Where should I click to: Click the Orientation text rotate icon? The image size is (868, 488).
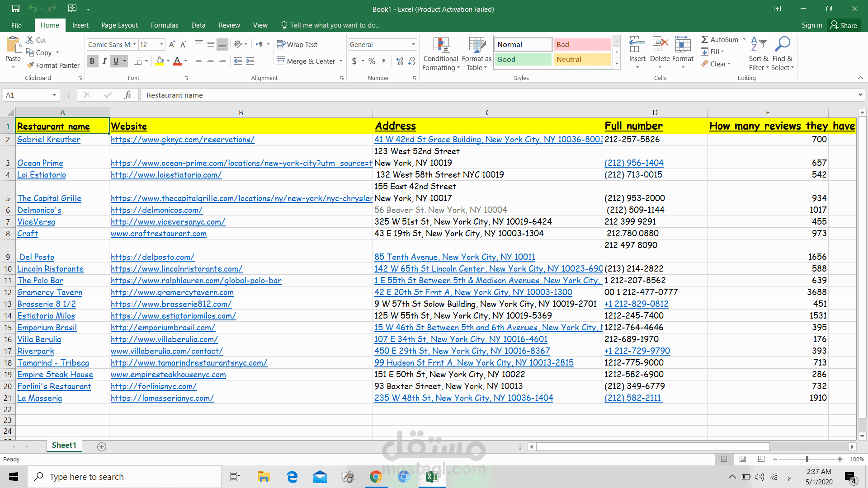[238, 44]
